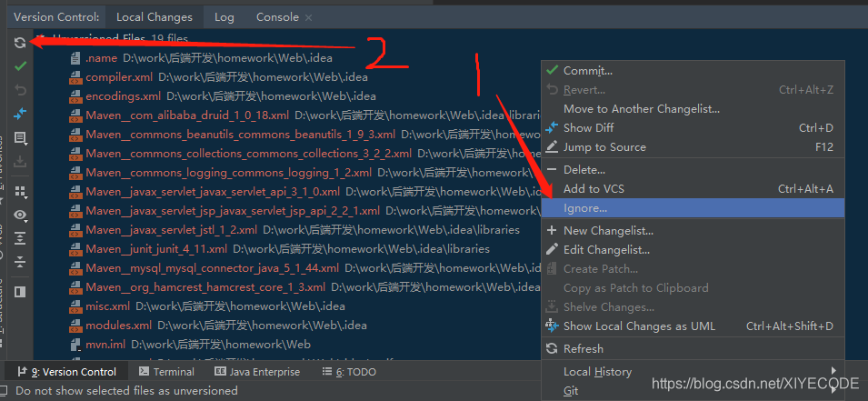The image size is (868, 401).
Task: Select Maven__commons_collections_commons_collections_3_2_2.xml
Action: 248,154
